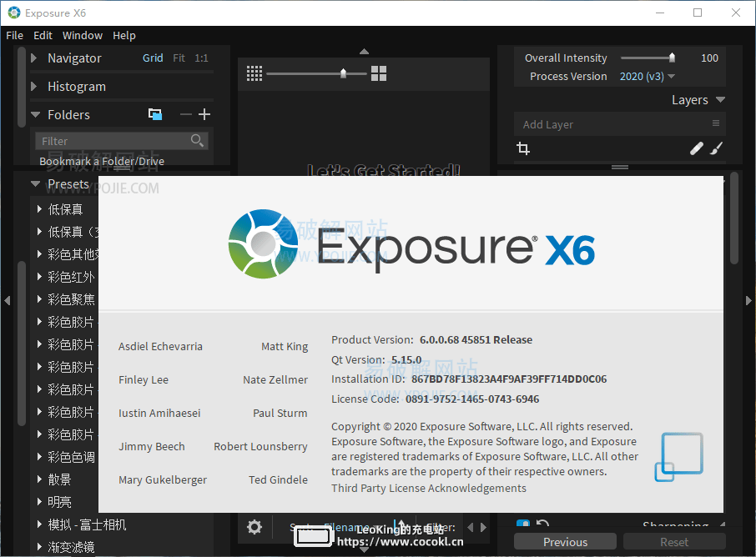Screen dimensions: 756x557
Task: Collapse the bottom panel using the down arrow
Action: coord(364,549)
